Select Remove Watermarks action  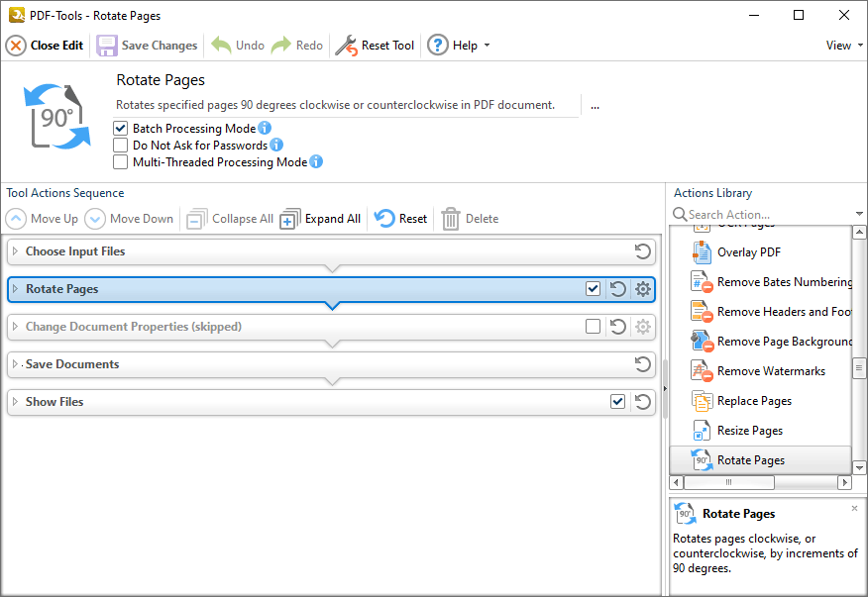point(761,371)
